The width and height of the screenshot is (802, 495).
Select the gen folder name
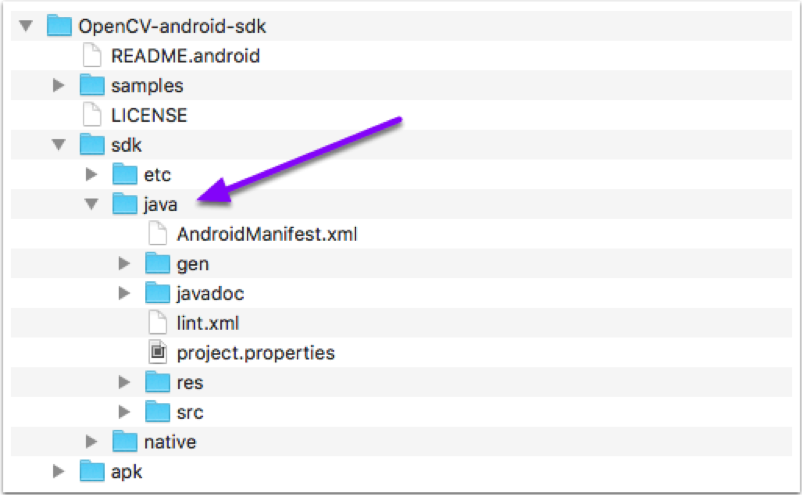point(193,265)
